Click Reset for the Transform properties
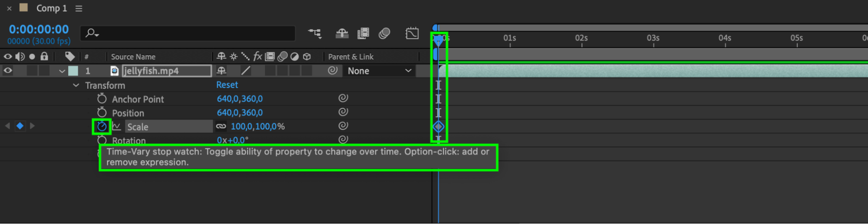 [227, 85]
